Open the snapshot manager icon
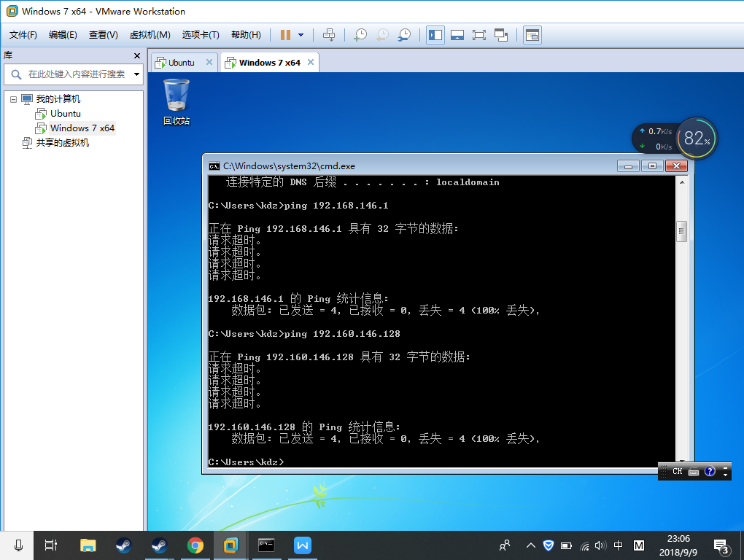 pos(404,35)
